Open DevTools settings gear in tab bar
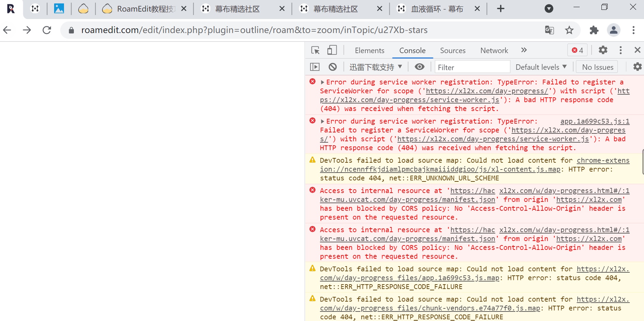 tap(603, 50)
